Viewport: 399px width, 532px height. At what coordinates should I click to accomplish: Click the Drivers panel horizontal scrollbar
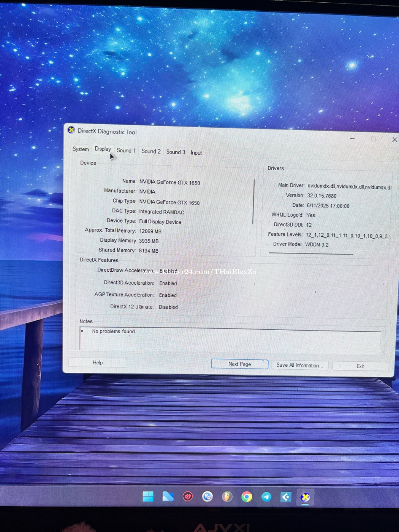coord(310,253)
